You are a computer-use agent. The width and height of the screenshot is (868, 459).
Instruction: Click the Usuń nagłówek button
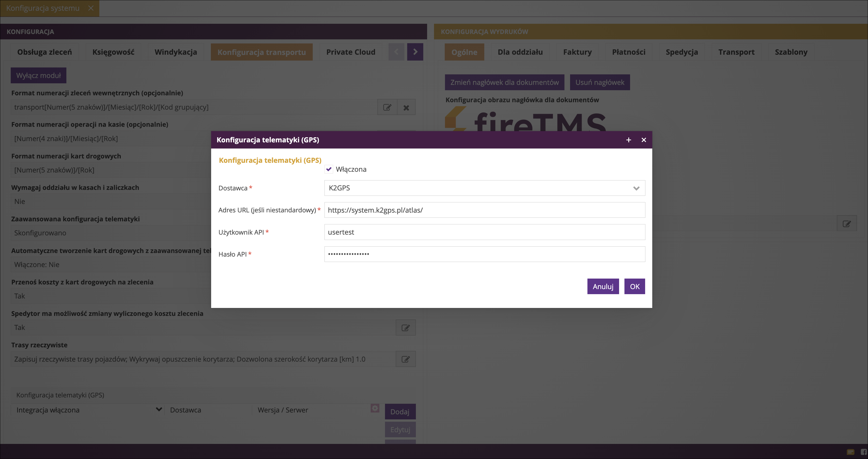tap(600, 82)
